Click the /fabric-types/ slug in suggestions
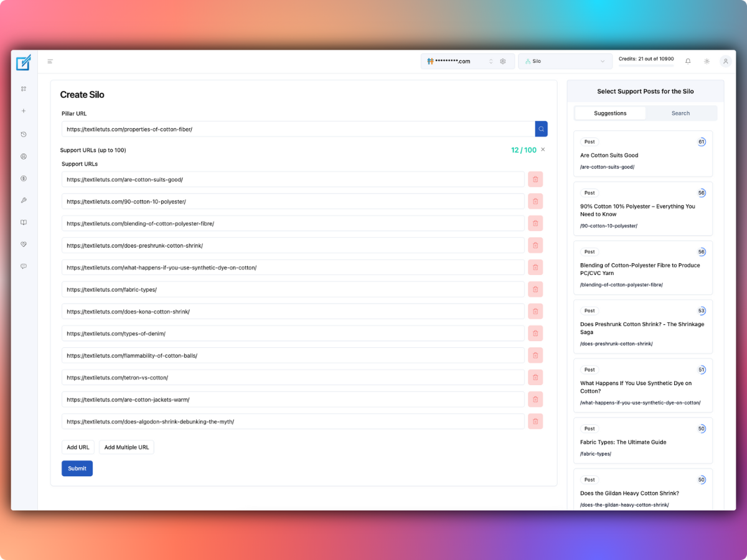Screen dimensions: 747x560 point(596,454)
